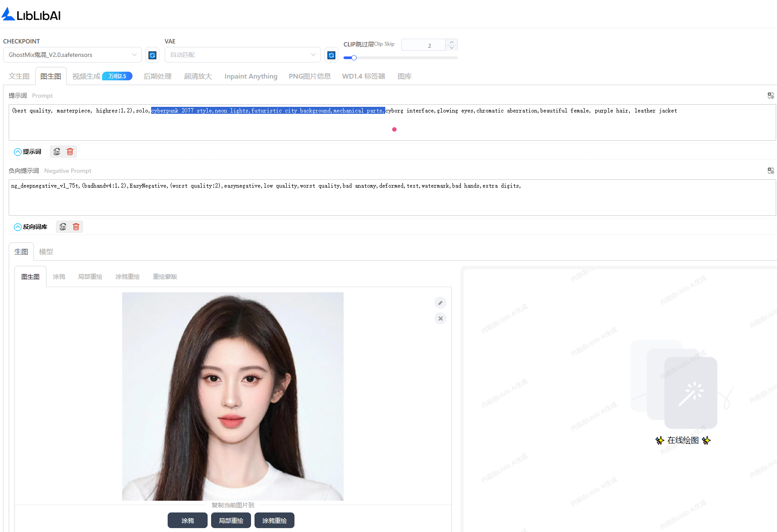Image resolution: width=777 pixels, height=532 pixels.
Task: Adjust the Clip Skip slider handle
Action: pos(354,58)
